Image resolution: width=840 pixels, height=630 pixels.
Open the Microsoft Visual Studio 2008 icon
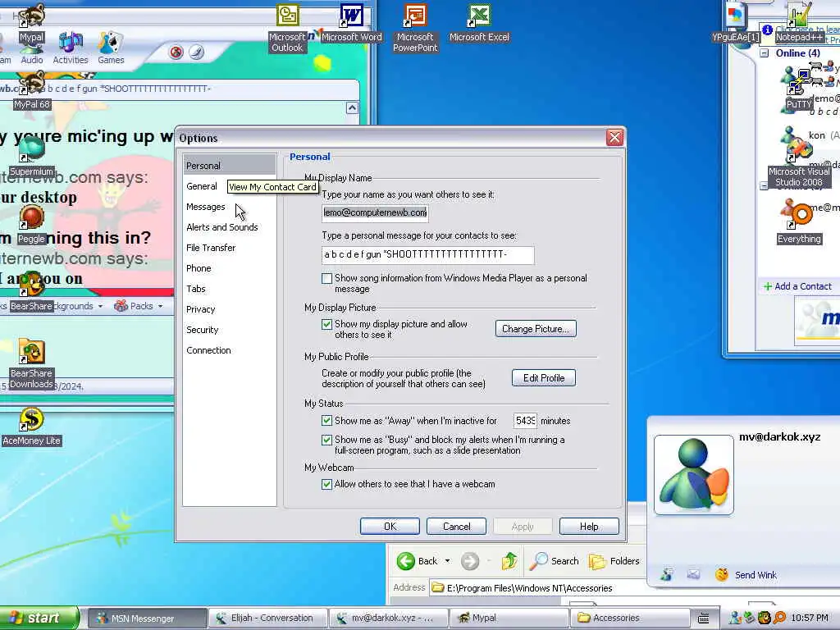[799, 163]
